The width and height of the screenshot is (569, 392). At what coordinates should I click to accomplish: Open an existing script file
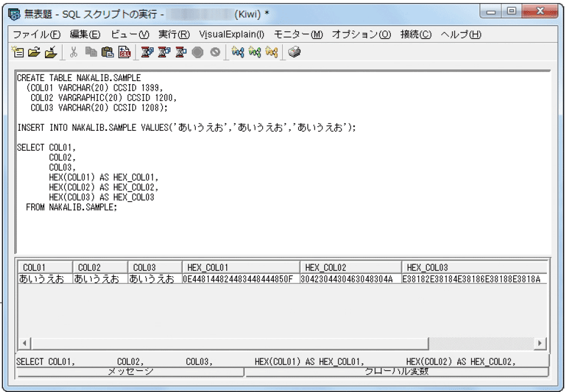34,52
